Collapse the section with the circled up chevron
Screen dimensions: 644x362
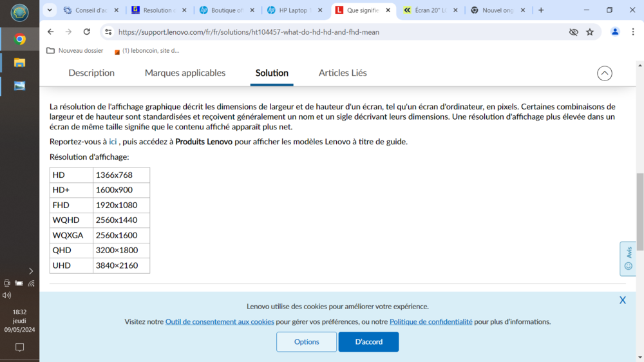(604, 73)
